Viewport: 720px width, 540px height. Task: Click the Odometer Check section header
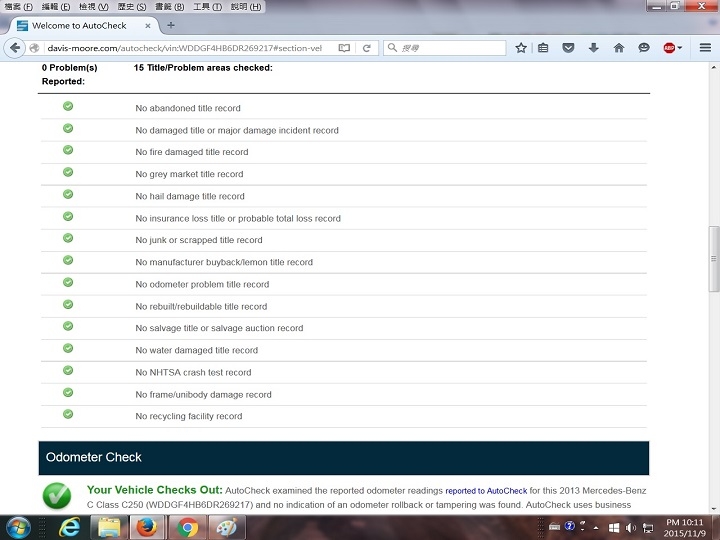tap(344, 458)
